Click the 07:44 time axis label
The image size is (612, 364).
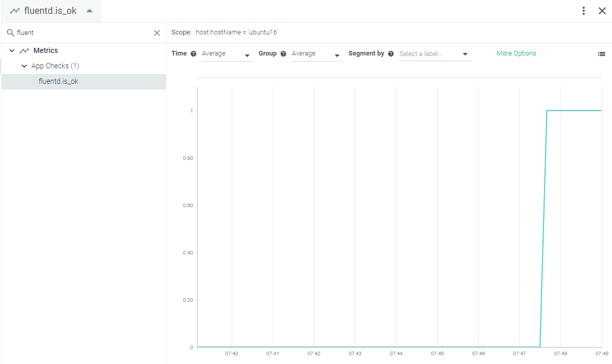point(396,354)
